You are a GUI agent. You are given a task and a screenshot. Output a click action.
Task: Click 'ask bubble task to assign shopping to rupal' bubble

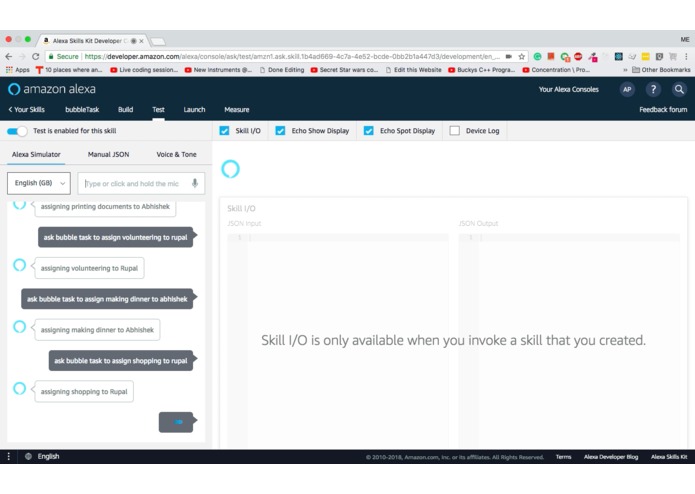(121, 361)
